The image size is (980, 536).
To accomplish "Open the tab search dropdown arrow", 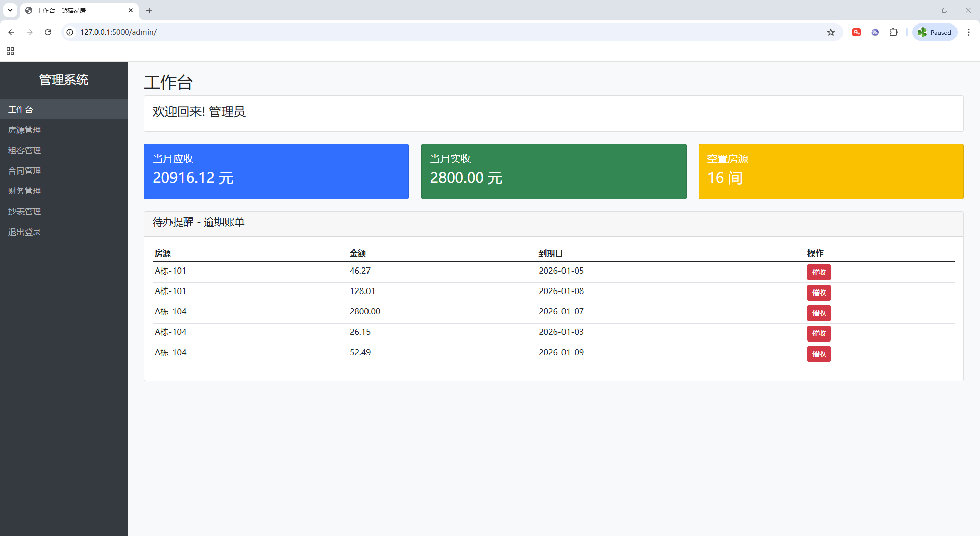I will click(10, 10).
